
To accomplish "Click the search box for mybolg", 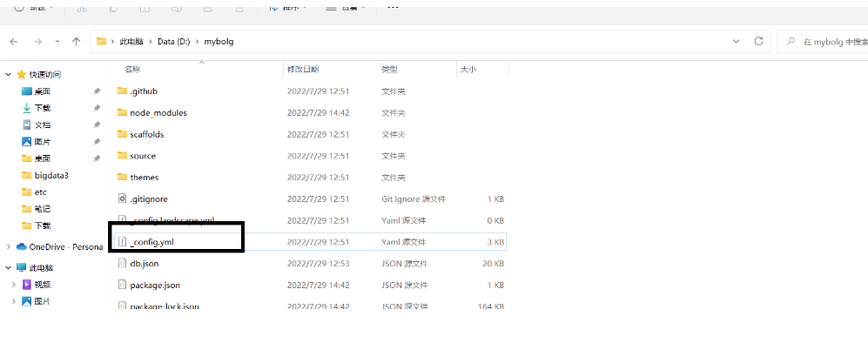I will pos(822,42).
